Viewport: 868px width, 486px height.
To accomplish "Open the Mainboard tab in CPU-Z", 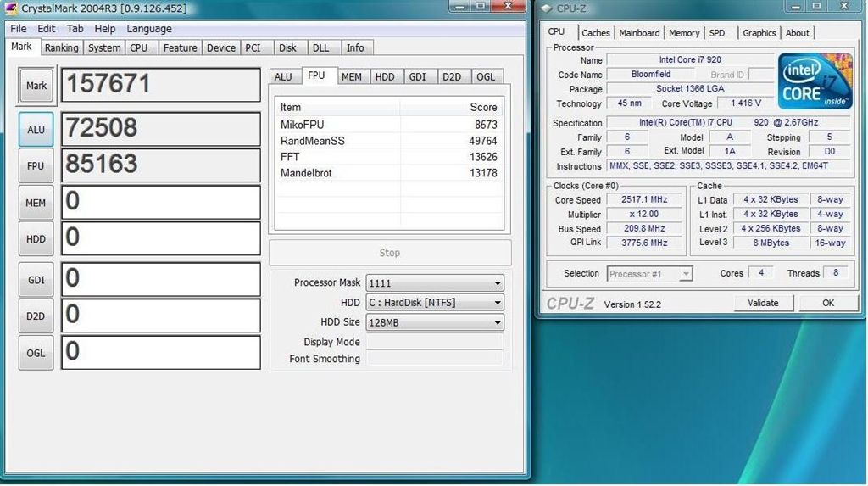I will click(639, 33).
